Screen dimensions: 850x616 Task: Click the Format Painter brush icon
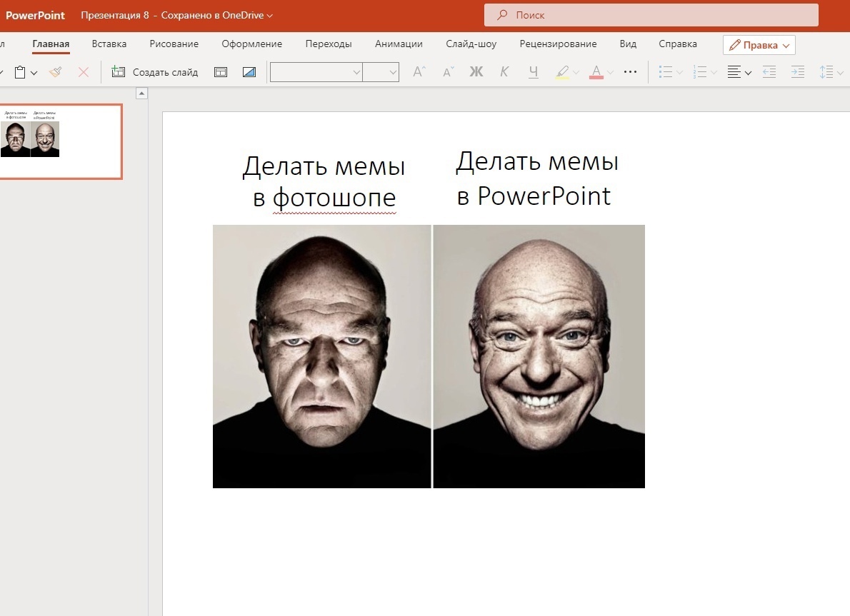coord(56,72)
